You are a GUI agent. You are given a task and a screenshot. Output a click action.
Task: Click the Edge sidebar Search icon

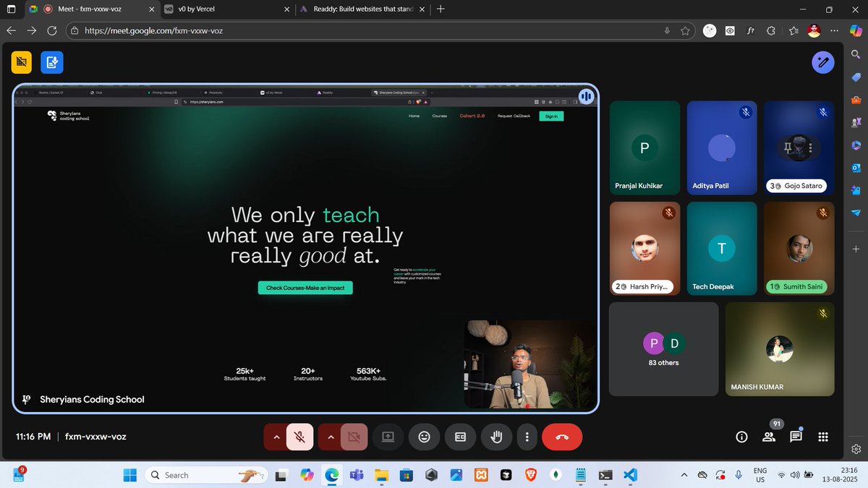tap(856, 55)
